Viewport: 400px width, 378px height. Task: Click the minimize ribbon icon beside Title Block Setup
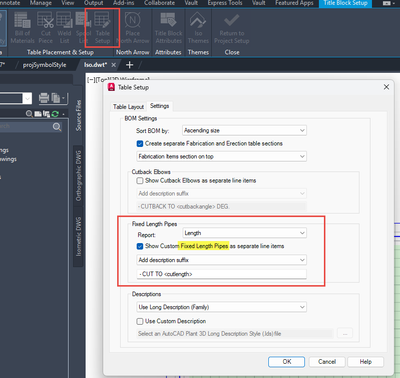387,3
